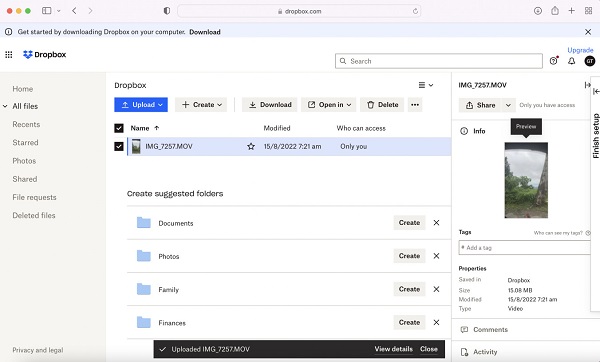Open Safari share icon
This screenshot has height=362, width=600.
tap(555, 11)
